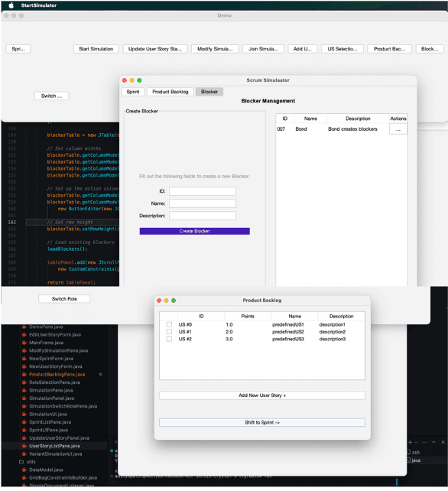Click the Apple menu icon
Image resolution: width=448 pixels, height=491 pixels.
coord(11,5)
